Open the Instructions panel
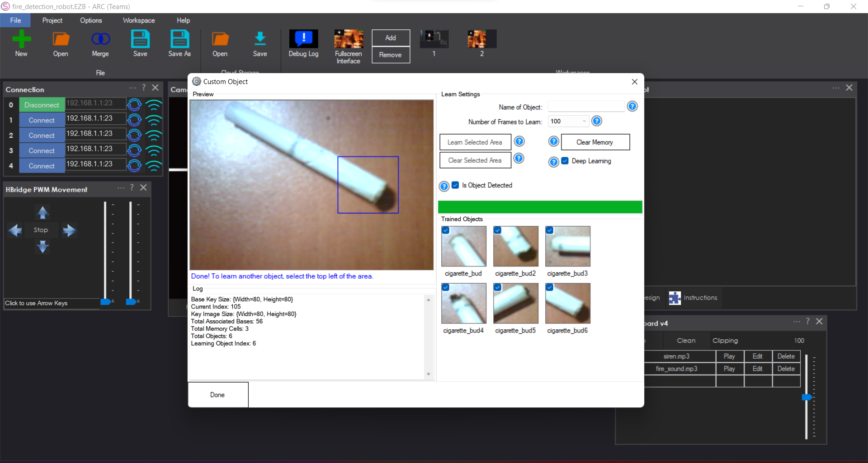Viewport: 868px width, 463px height. 693,298
